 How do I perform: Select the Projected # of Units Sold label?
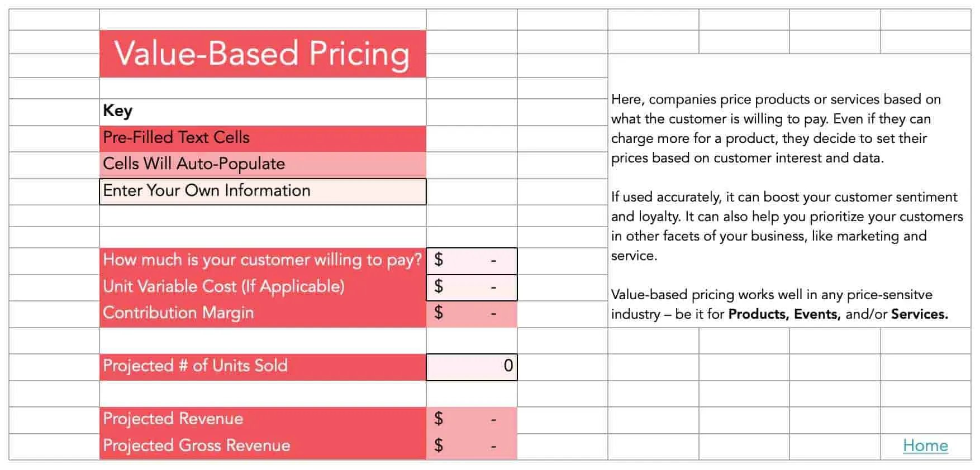(x=262, y=367)
